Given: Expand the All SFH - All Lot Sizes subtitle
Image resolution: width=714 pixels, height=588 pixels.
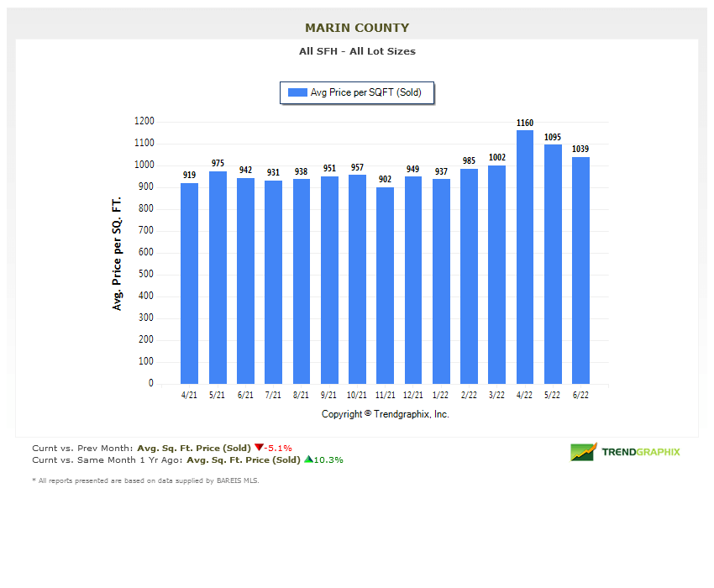Looking at the screenshot, I should tap(357, 51).
